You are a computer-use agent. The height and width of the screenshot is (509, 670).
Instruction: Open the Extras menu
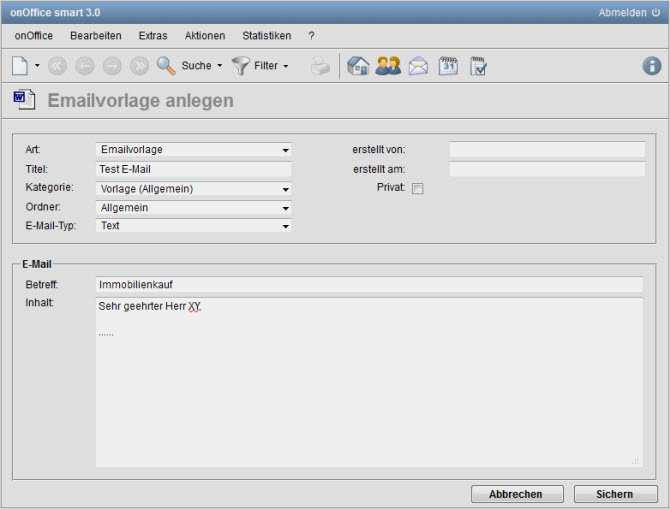153,36
